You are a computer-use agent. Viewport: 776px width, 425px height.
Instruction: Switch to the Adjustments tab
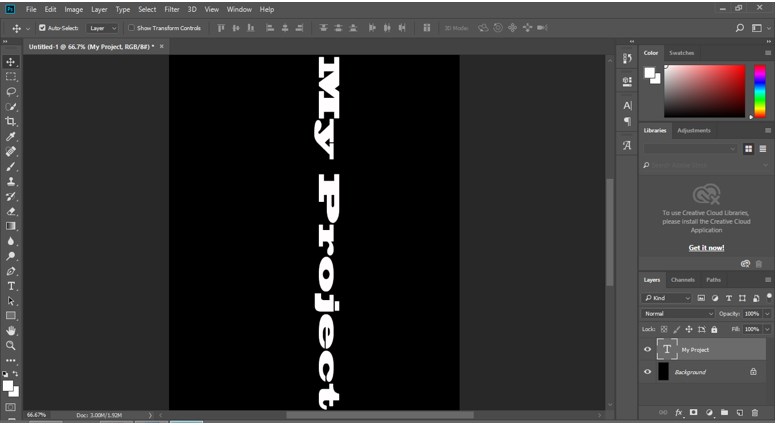[693, 131]
